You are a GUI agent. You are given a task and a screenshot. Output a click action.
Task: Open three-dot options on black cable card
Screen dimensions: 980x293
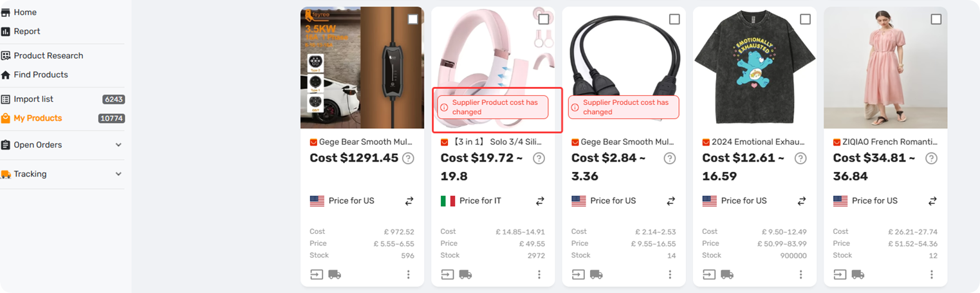click(x=670, y=275)
